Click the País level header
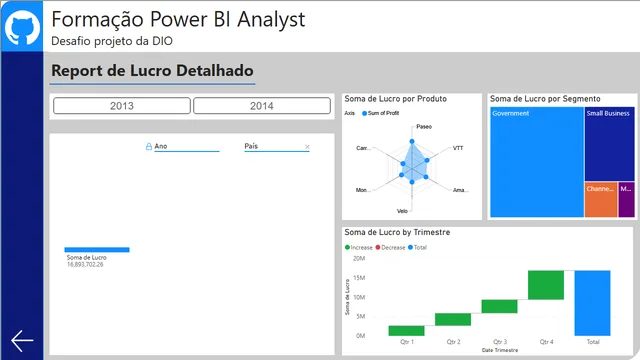The height and width of the screenshot is (360, 640). coord(251,146)
